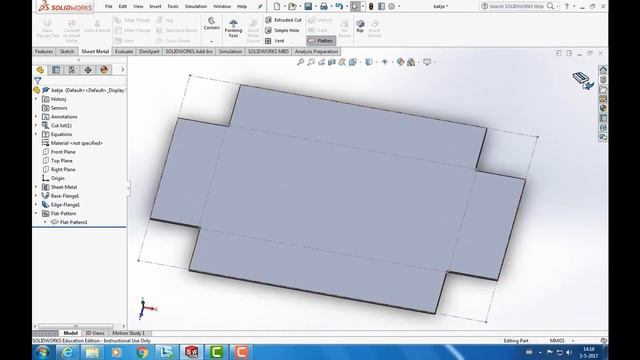
Task: Expand the Sheet-Metal tree node
Action: 36,187
